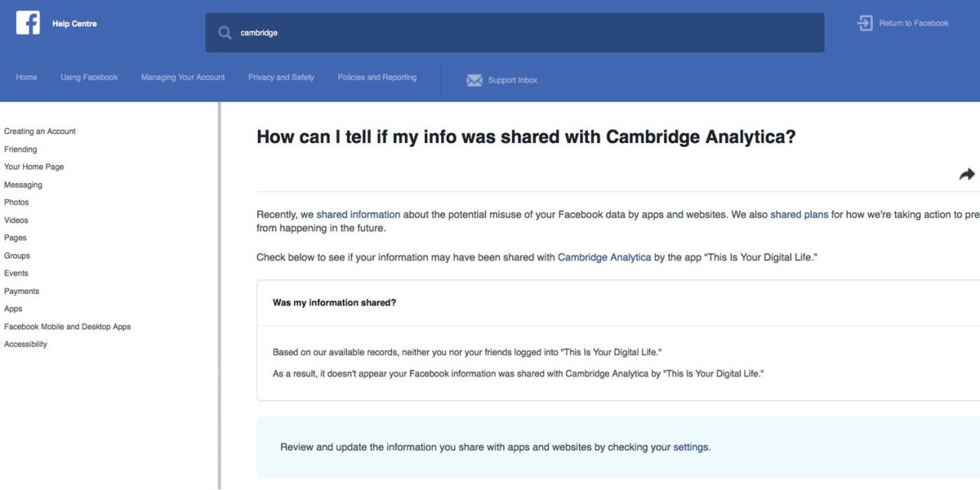Open the "shared plans" link
The height and width of the screenshot is (490, 980).
tap(799, 214)
